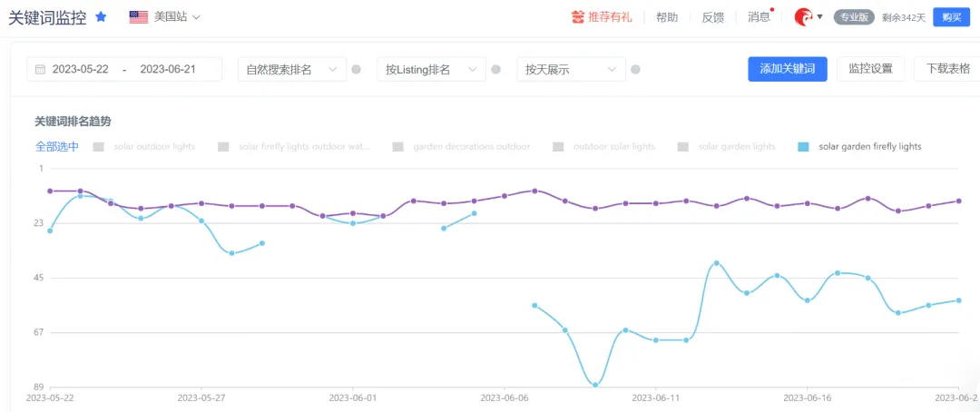Open the 按Listing排名 dropdown

431,69
